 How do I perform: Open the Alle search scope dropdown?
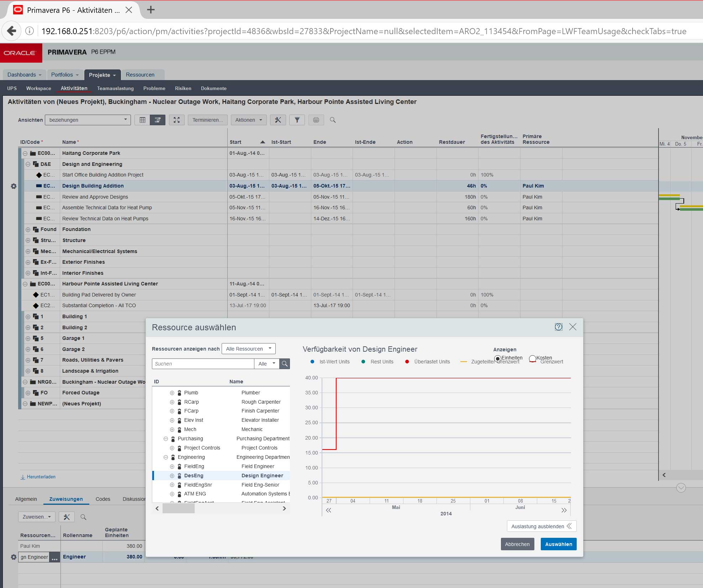[267, 364]
